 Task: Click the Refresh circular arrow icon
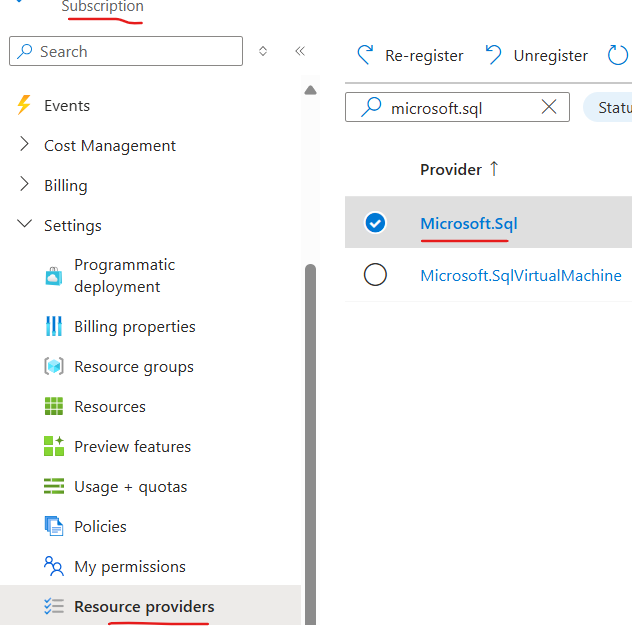[x=617, y=55]
